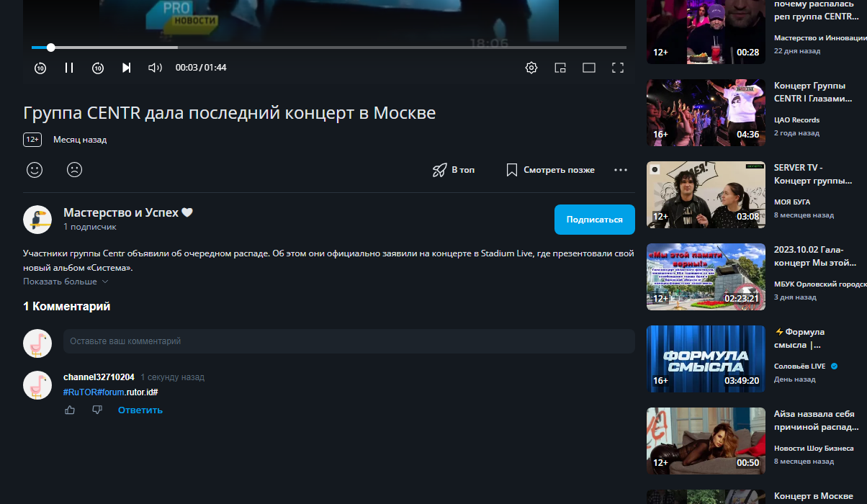867x504 pixels.
Task: Open Айза video thumbnail 00:50
Action: (x=706, y=441)
